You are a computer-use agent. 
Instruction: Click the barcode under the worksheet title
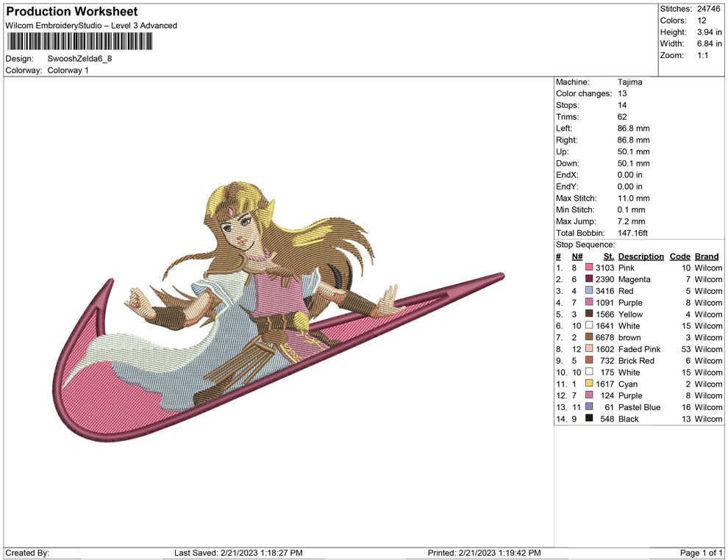coord(79,41)
